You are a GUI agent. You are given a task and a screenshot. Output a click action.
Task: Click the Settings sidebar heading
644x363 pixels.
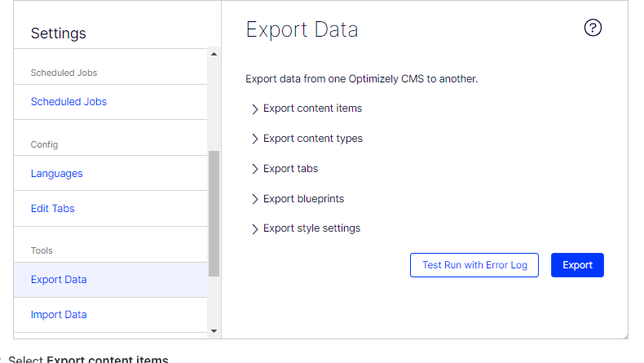tap(59, 33)
